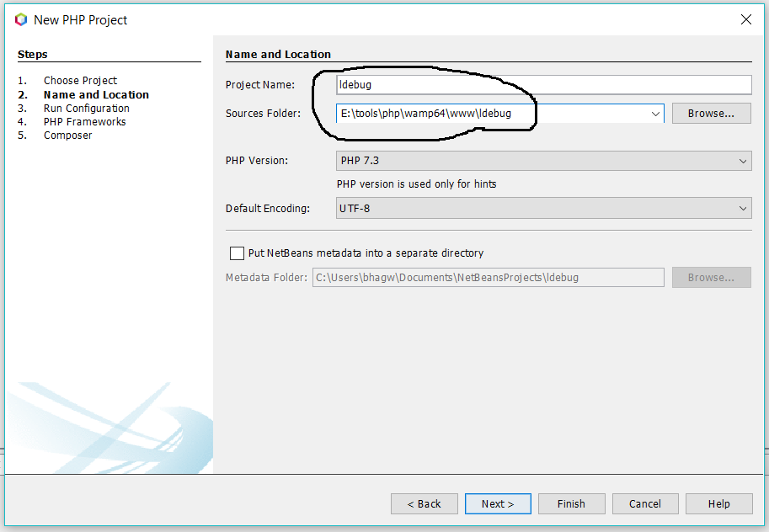The height and width of the screenshot is (532, 769).
Task: Click the 'PHP Version:' label
Action: [x=257, y=160]
